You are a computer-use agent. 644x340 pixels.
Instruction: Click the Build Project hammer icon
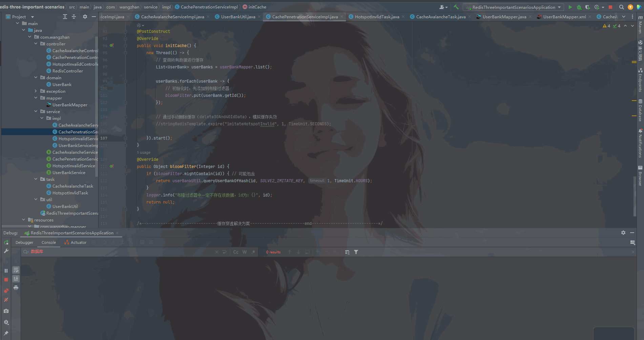(x=456, y=7)
